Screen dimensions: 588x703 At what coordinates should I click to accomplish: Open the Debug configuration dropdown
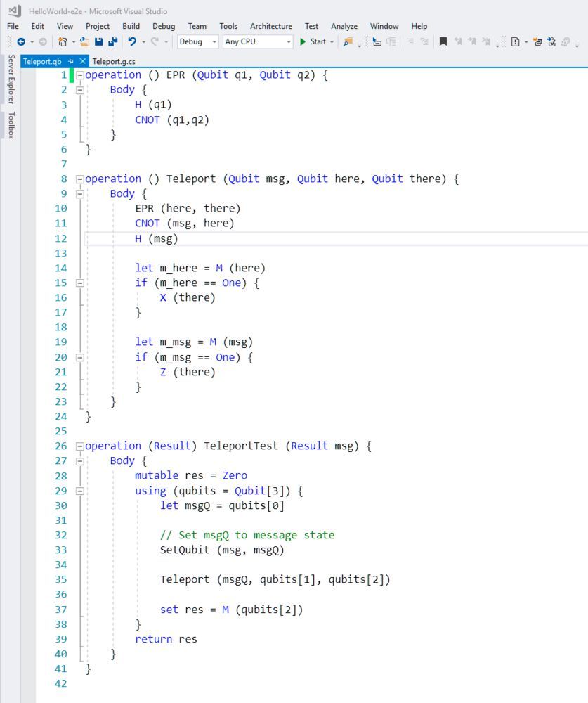tap(214, 42)
